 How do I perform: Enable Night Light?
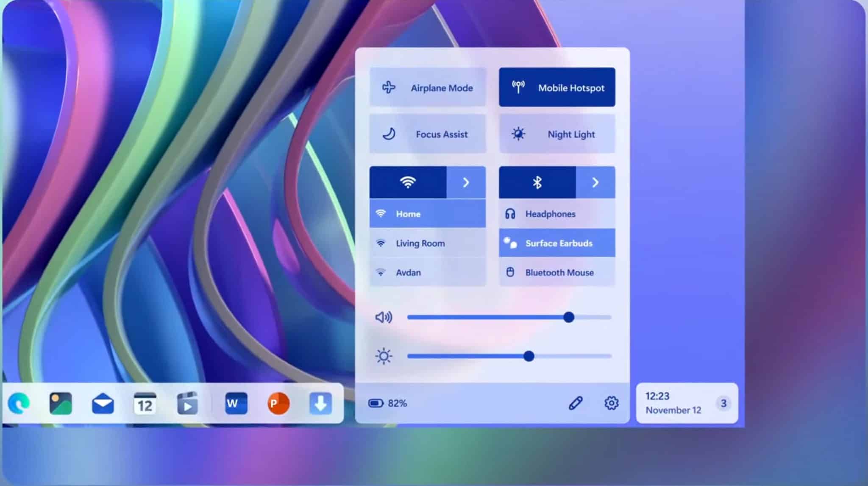pyautogui.click(x=556, y=134)
